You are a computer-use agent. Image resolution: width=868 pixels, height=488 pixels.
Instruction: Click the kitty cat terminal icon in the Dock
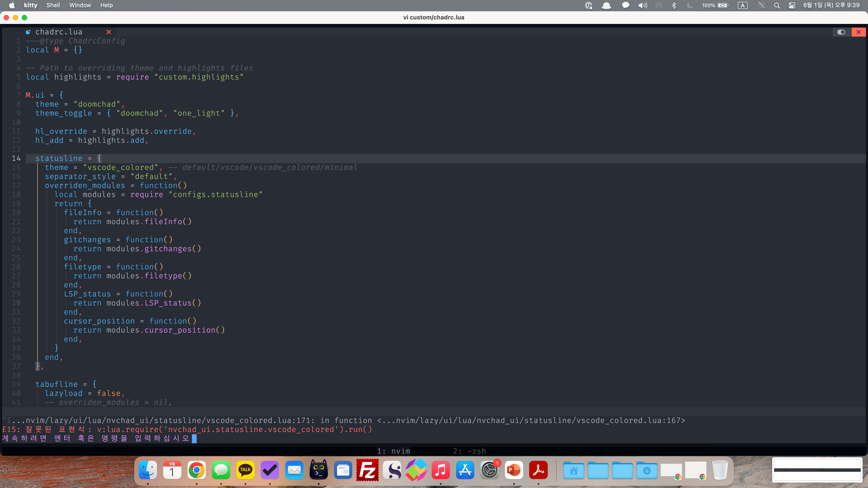coord(318,470)
